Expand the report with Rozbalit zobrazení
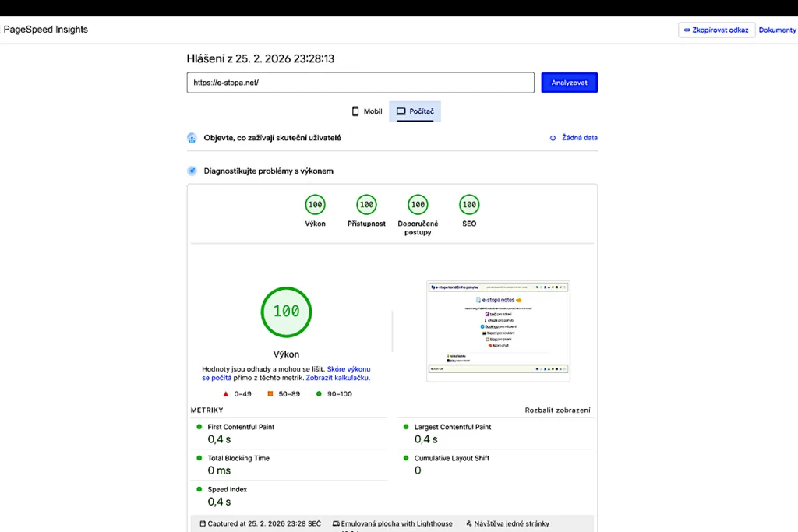The width and height of the screenshot is (798, 532). click(x=558, y=410)
